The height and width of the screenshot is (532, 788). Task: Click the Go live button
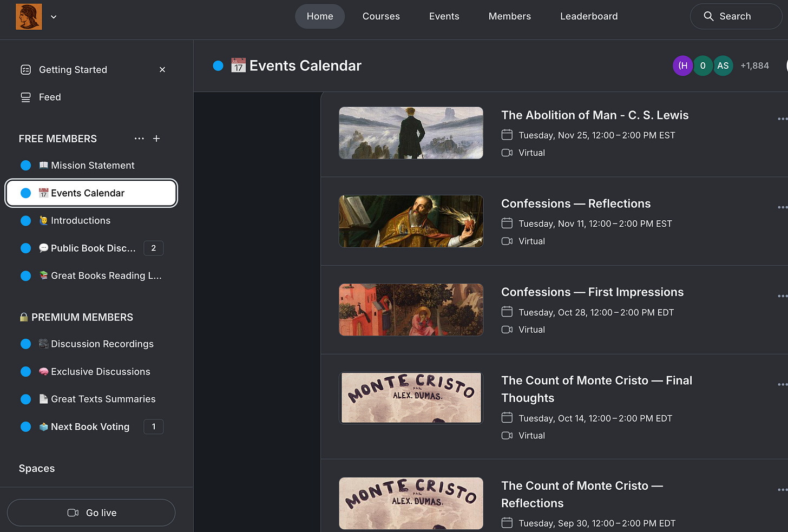pyautogui.click(x=91, y=513)
